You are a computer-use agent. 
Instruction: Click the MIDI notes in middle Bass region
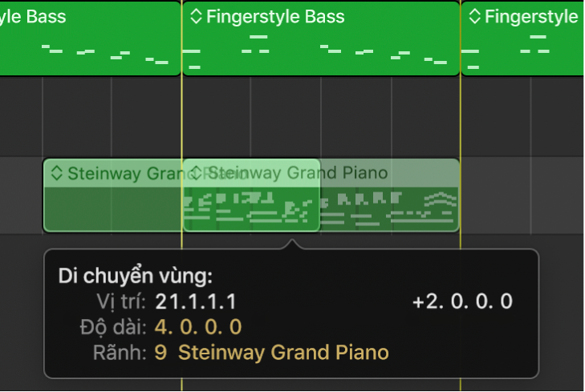(321, 52)
